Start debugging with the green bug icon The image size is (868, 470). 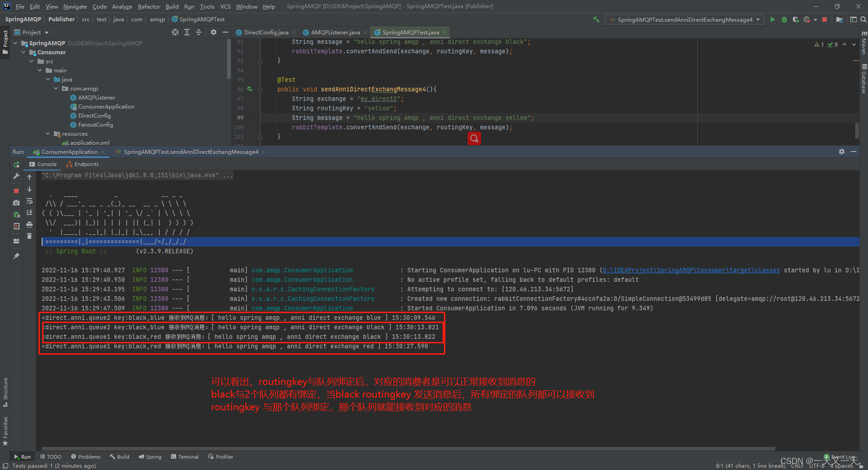784,19
